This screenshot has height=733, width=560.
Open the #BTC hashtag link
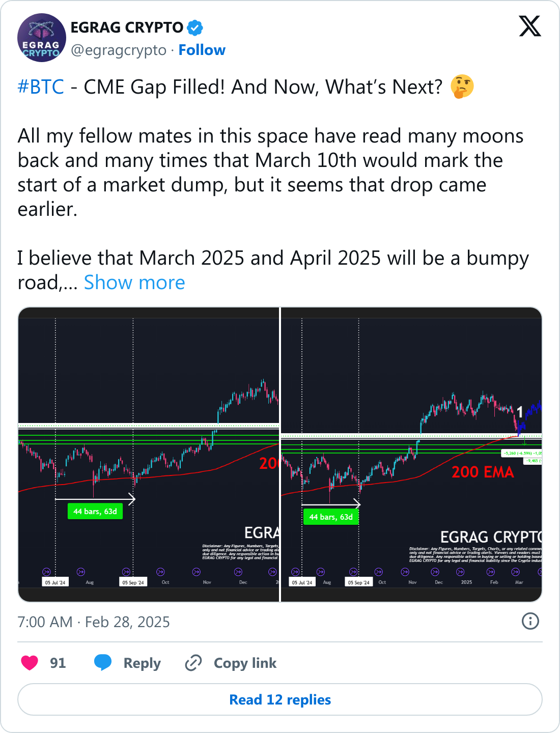point(41,87)
